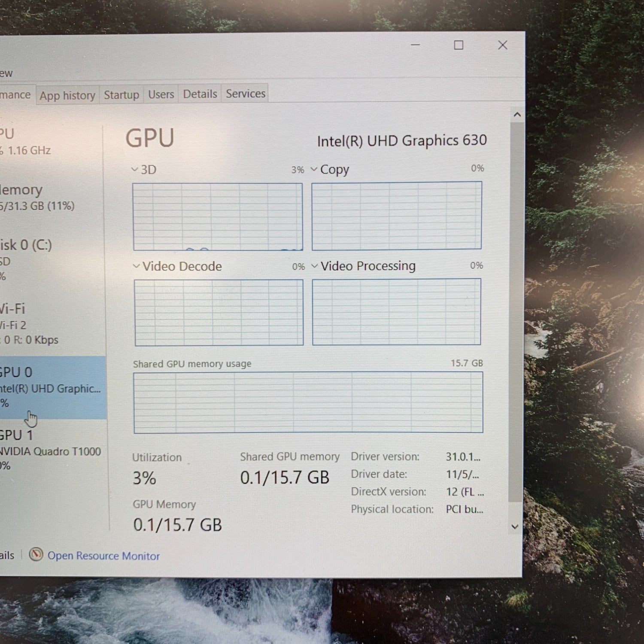Click the Driver version: label
The width and height of the screenshot is (644, 644).
[385, 456]
